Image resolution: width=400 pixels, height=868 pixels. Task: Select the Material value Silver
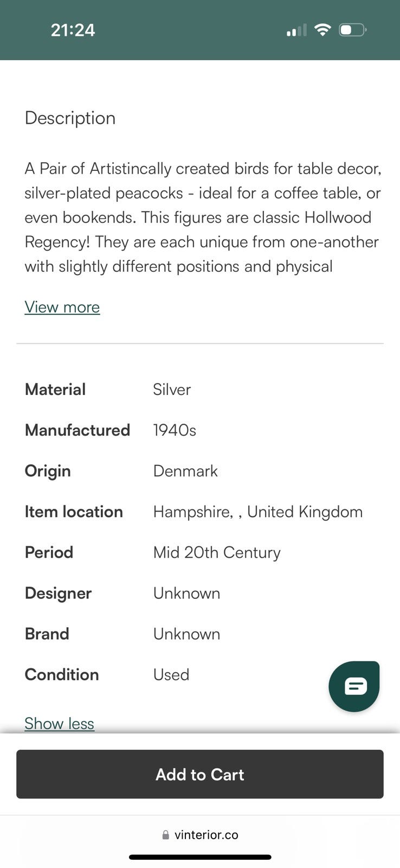tap(172, 390)
